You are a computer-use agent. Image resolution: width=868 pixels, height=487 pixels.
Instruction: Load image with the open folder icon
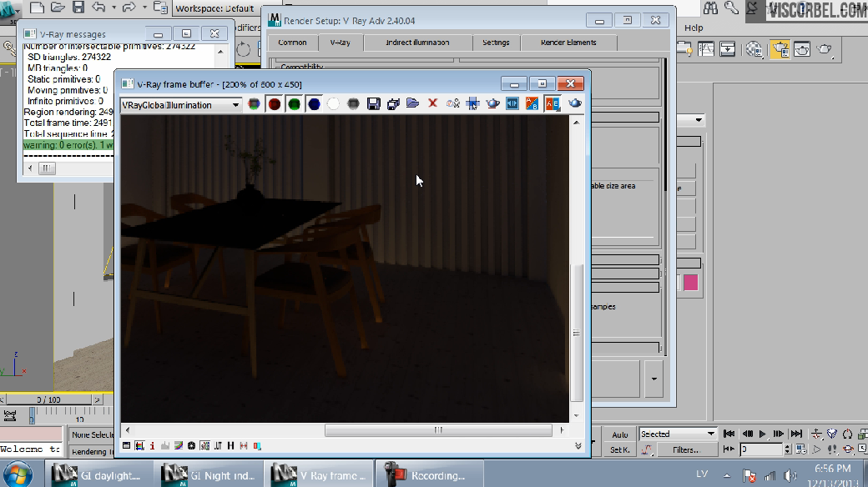(413, 103)
